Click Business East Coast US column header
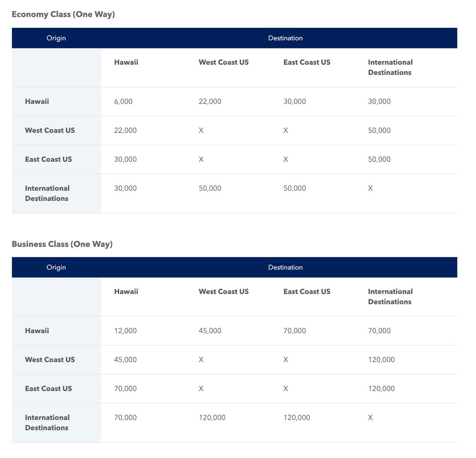The height and width of the screenshot is (458, 476). (307, 292)
